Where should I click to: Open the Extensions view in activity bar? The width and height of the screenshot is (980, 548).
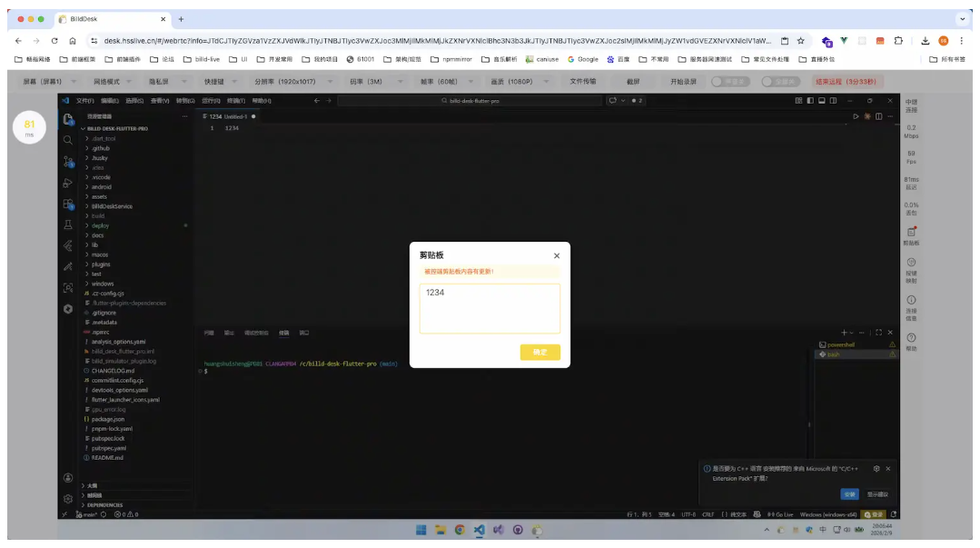click(67, 205)
